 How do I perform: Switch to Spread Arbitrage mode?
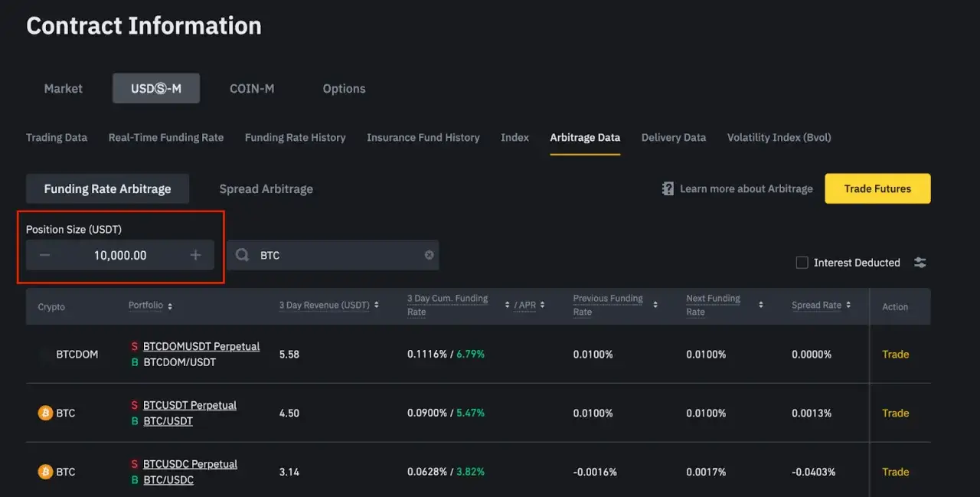(x=266, y=188)
